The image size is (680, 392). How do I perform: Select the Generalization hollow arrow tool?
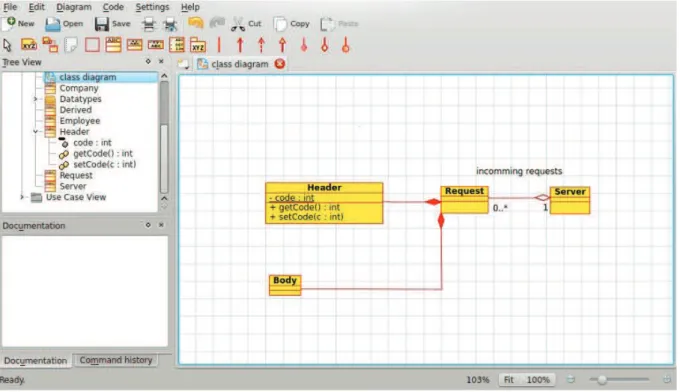[282, 45]
